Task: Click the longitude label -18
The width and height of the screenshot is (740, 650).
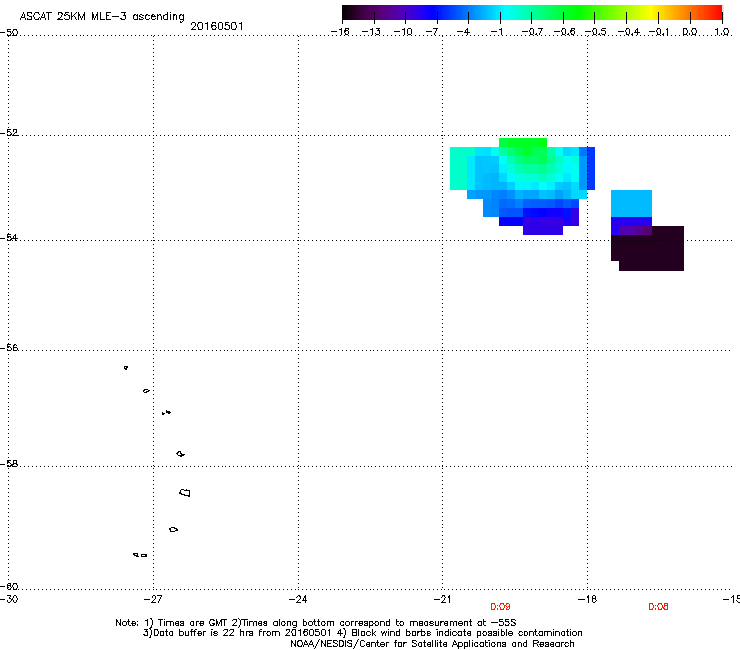Action: [588, 599]
